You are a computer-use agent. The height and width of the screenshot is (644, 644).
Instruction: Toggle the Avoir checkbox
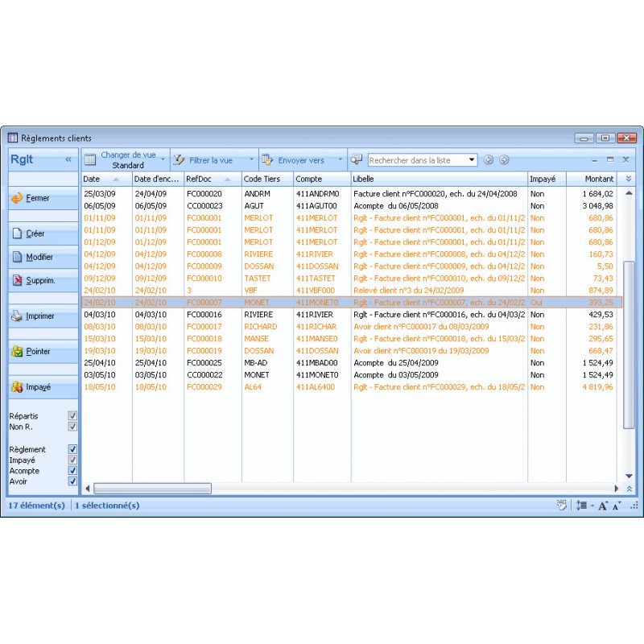(72, 481)
